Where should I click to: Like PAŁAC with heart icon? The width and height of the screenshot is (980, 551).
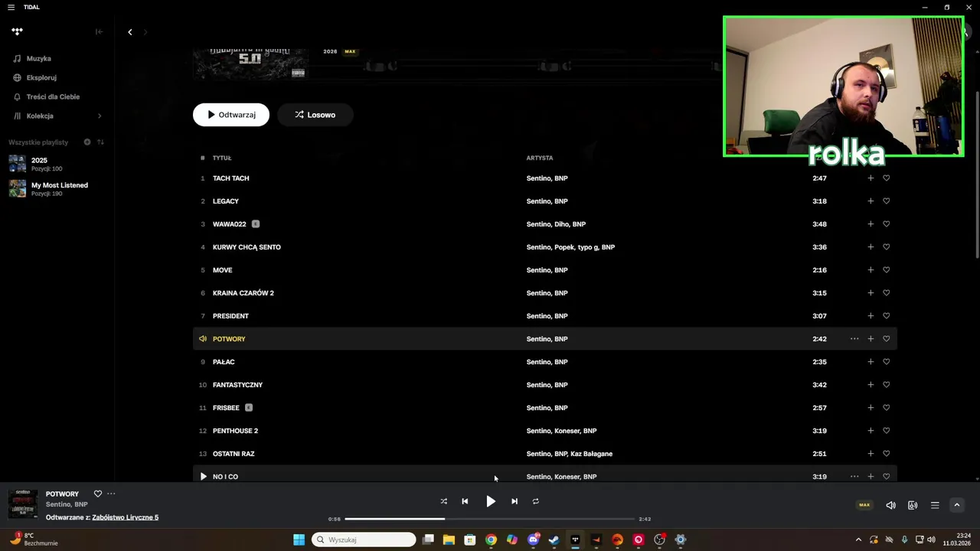pyautogui.click(x=887, y=362)
